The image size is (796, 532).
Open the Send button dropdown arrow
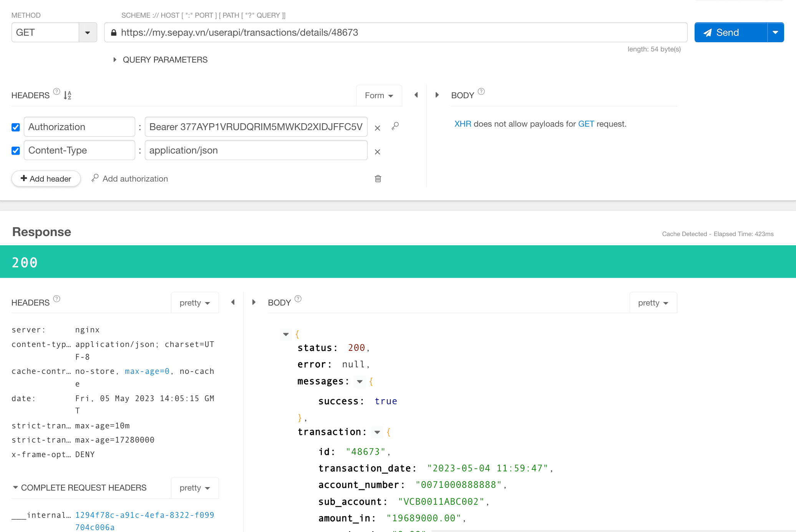pyautogui.click(x=775, y=32)
